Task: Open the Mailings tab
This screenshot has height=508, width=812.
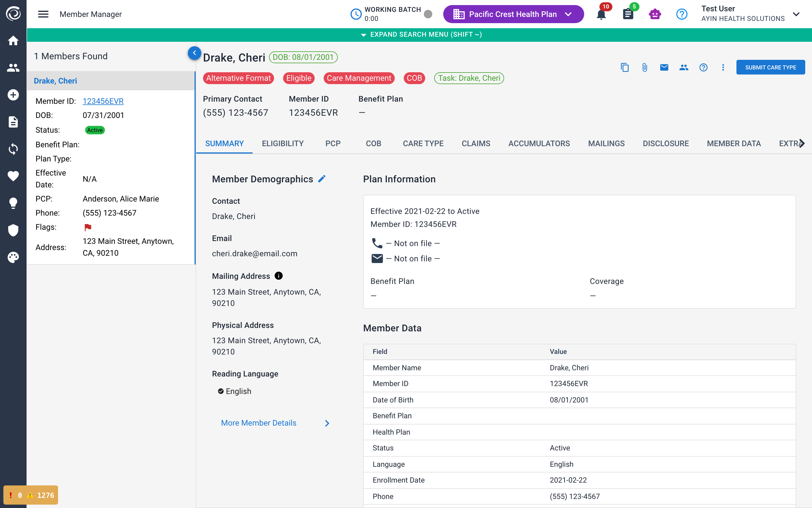Action: click(606, 143)
